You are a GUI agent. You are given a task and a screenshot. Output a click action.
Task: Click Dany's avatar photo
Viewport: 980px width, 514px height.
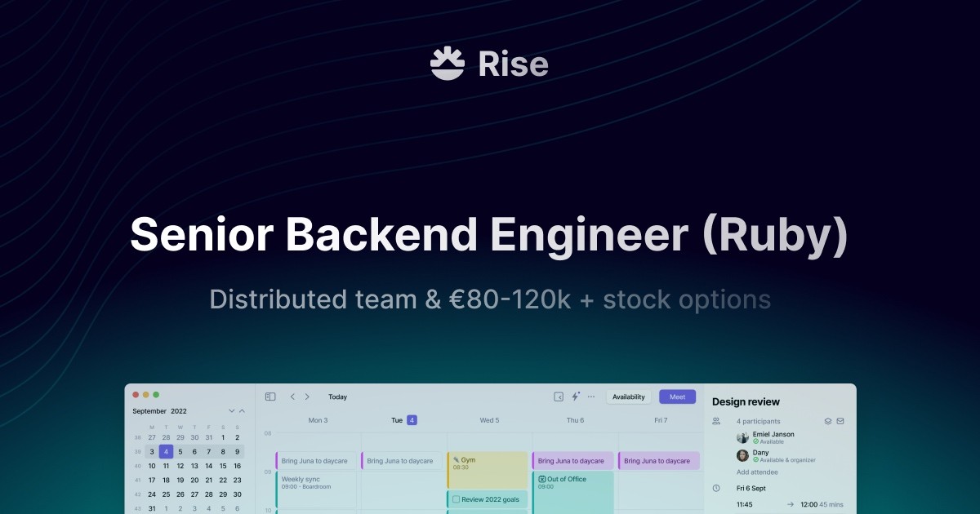pyautogui.click(x=742, y=455)
